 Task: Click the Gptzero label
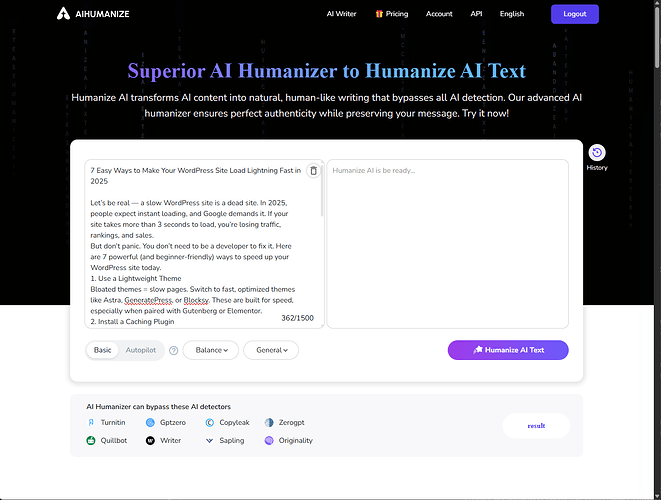(x=173, y=422)
